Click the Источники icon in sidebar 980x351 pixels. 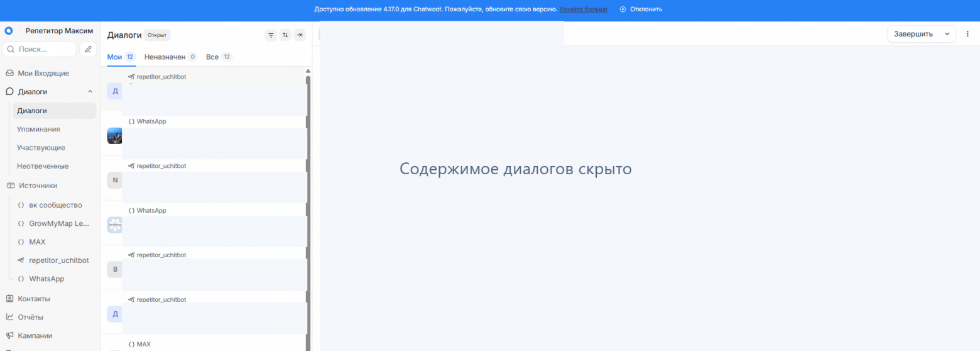coord(10,186)
